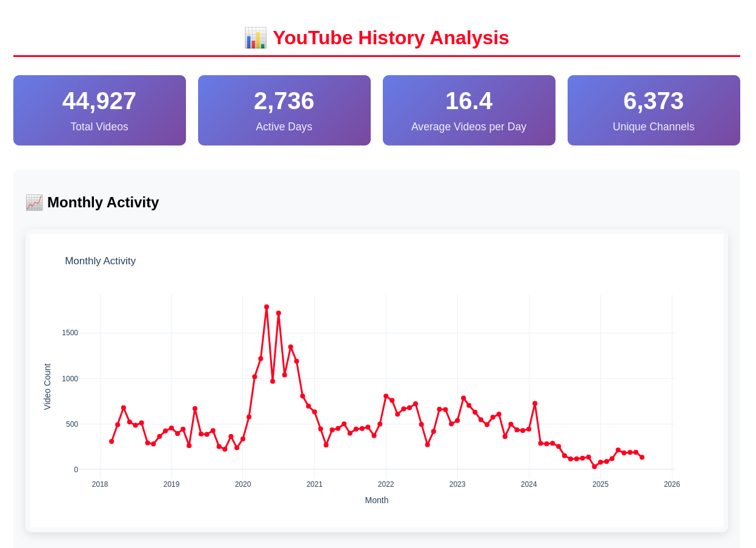Viewport: 756px width, 548px height.
Task: Click the last data point on the line
Action: [x=642, y=457]
